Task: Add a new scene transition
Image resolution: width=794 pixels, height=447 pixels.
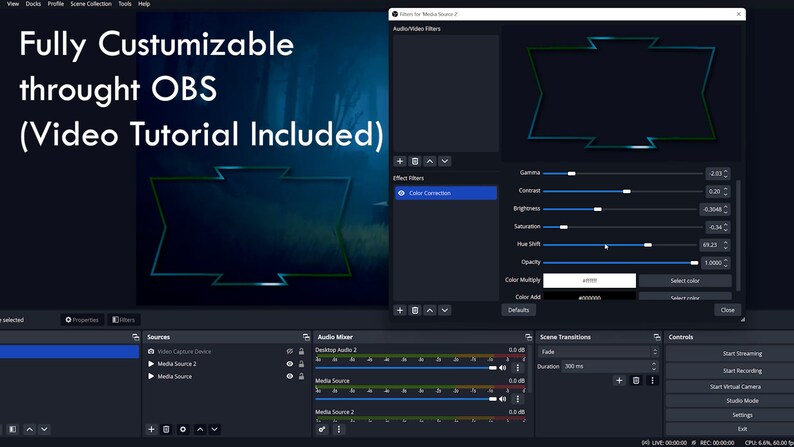Action: pyautogui.click(x=619, y=380)
